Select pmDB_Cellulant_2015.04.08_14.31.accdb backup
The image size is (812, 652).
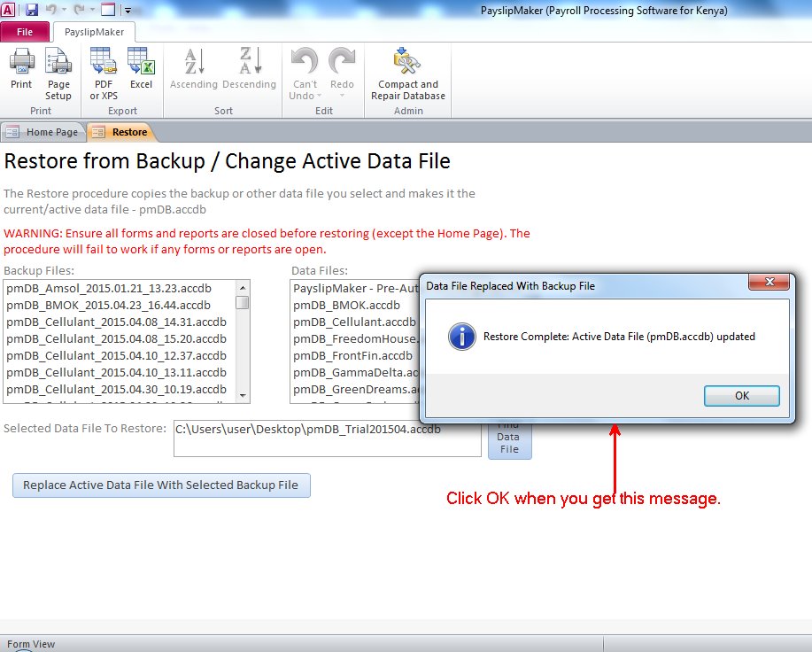click(x=117, y=322)
